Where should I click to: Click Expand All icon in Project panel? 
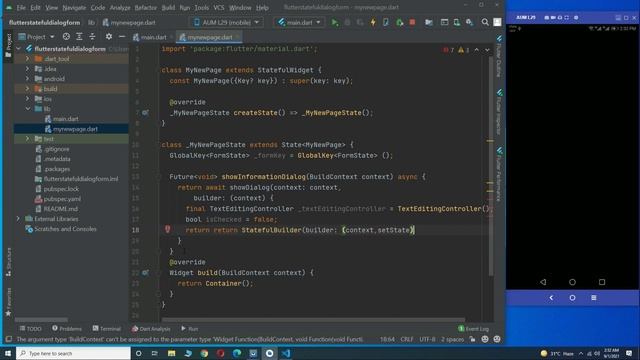(x=79, y=37)
